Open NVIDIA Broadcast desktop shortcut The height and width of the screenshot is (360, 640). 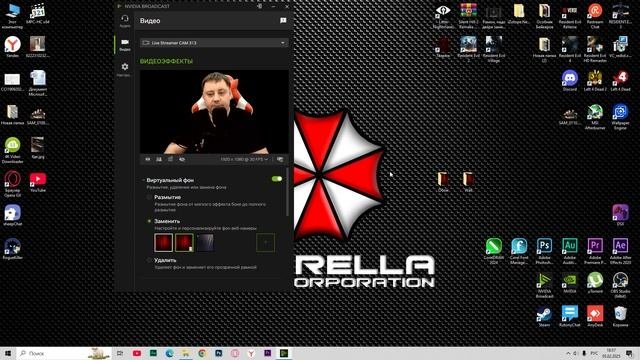(x=544, y=285)
